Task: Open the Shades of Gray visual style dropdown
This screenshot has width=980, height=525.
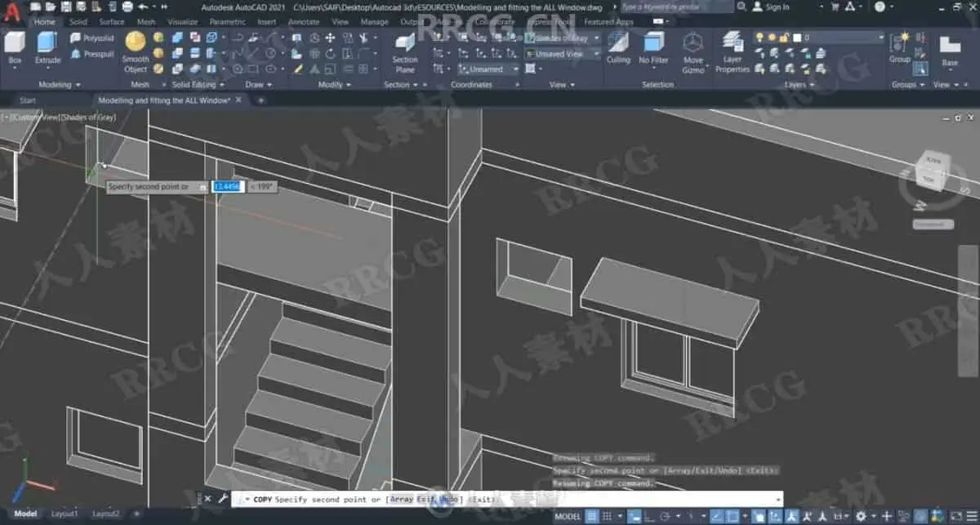Action: pyautogui.click(x=563, y=38)
